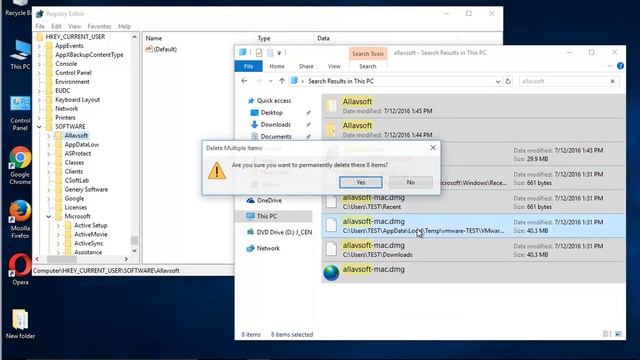Open Customize Quick Access Toolbar dropdown

pyautogui.click(x=279, y=53)
